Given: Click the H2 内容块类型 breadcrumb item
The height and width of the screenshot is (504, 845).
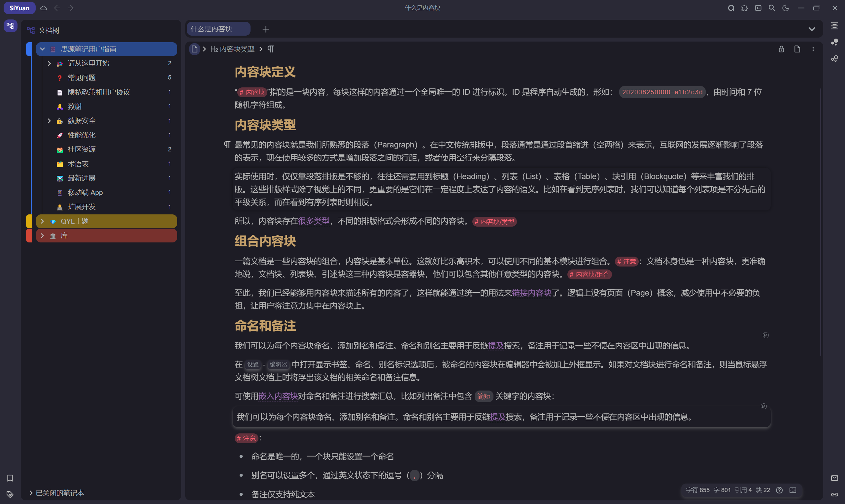Looking at the screenshot, I should [232, 49].
